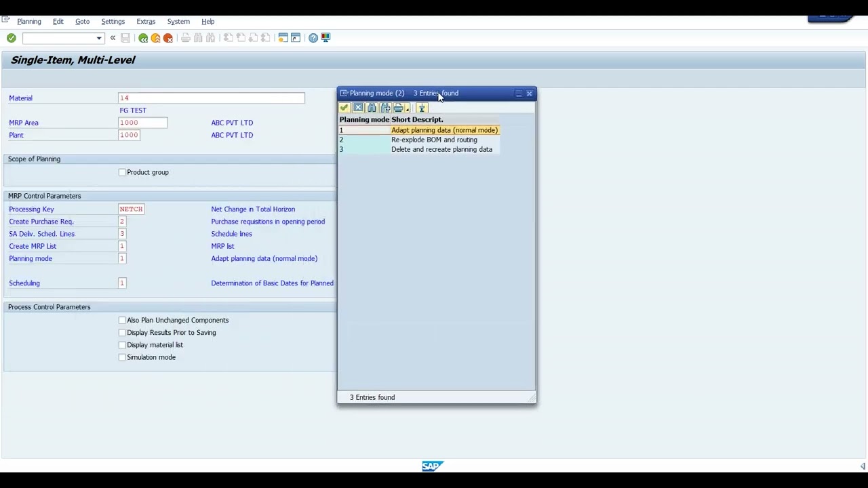This screenshot has width=868, height=488.
Task: Click the green Back icon
Action: tap(143, 38)
